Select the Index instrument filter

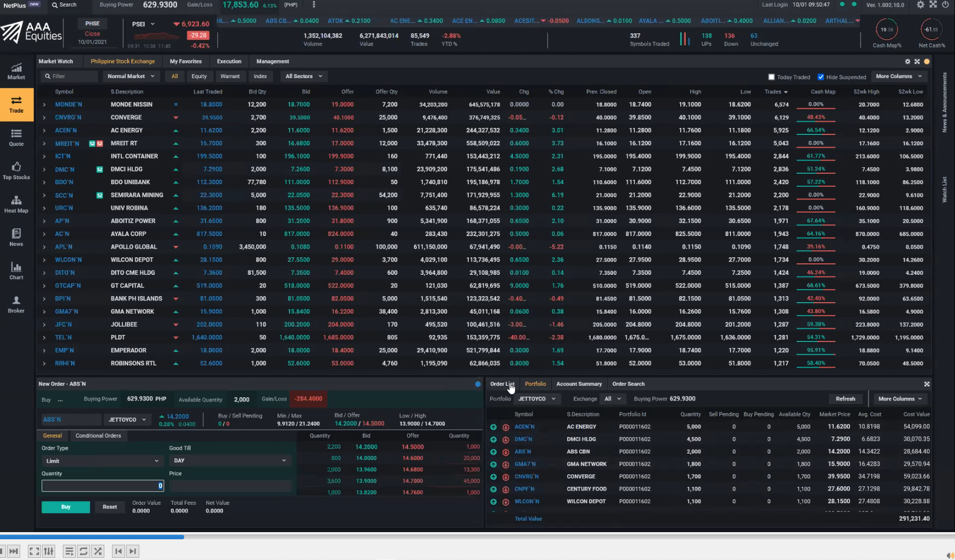(x=260, y=76)
